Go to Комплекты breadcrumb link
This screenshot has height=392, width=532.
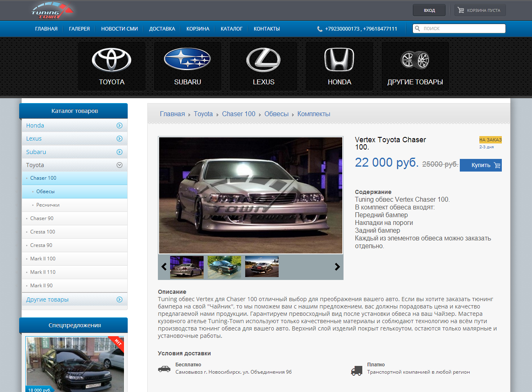(x=314, y=114)
